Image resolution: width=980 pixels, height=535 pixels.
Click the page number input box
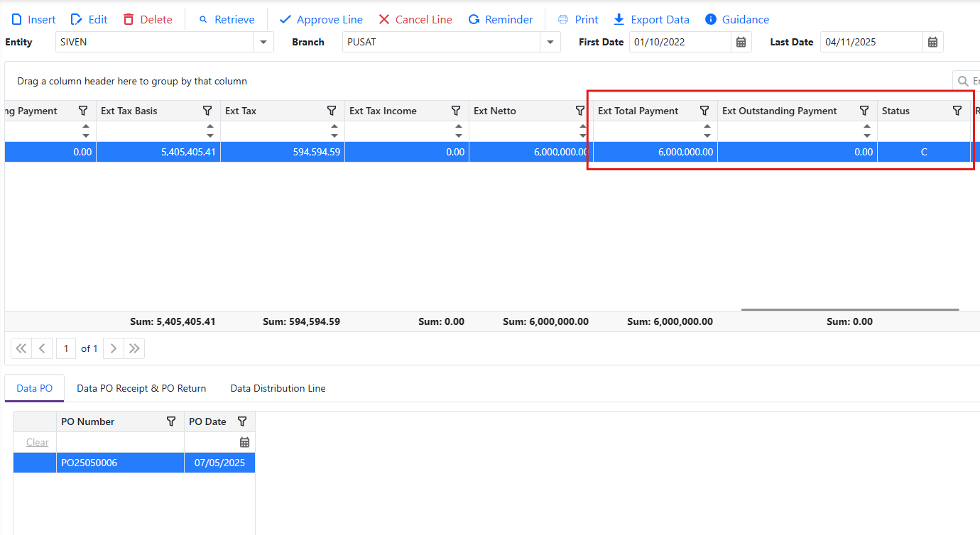pos(66,348)
